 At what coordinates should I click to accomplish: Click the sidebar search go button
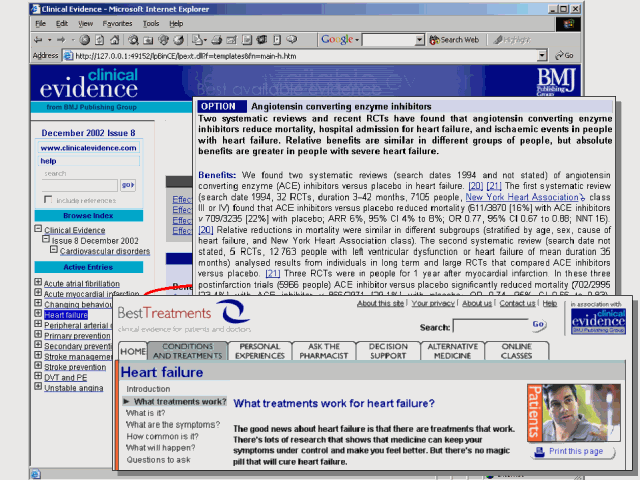(127, 185)
